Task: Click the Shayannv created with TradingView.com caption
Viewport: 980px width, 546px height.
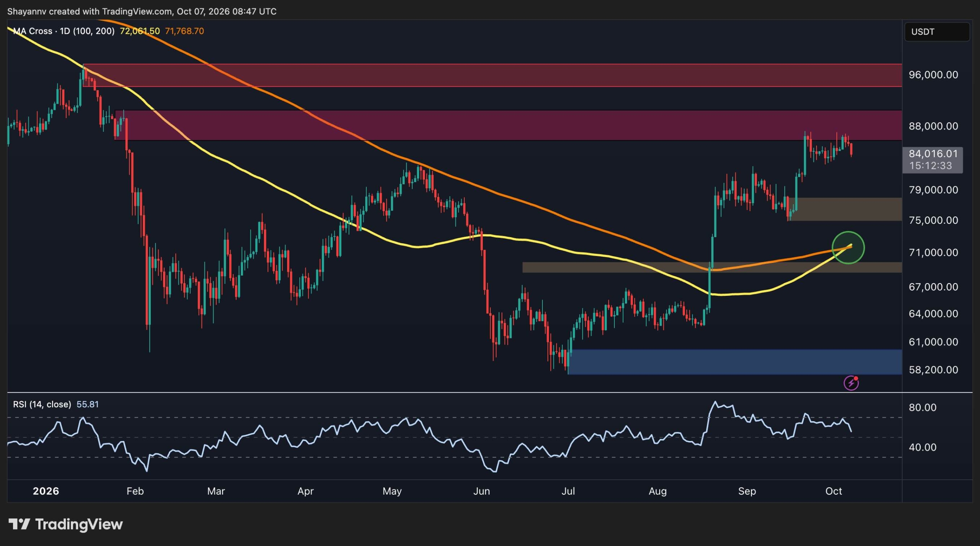Action: tap(142, 11)
